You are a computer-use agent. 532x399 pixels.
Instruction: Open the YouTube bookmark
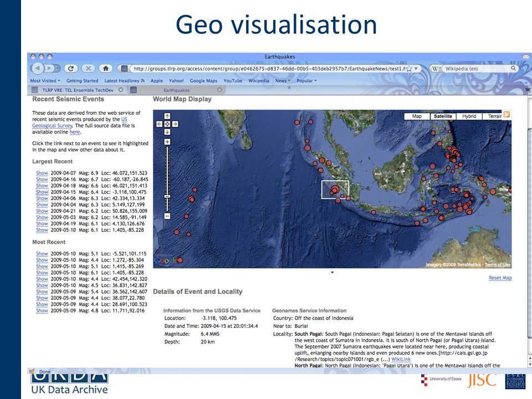click(233, 81)
